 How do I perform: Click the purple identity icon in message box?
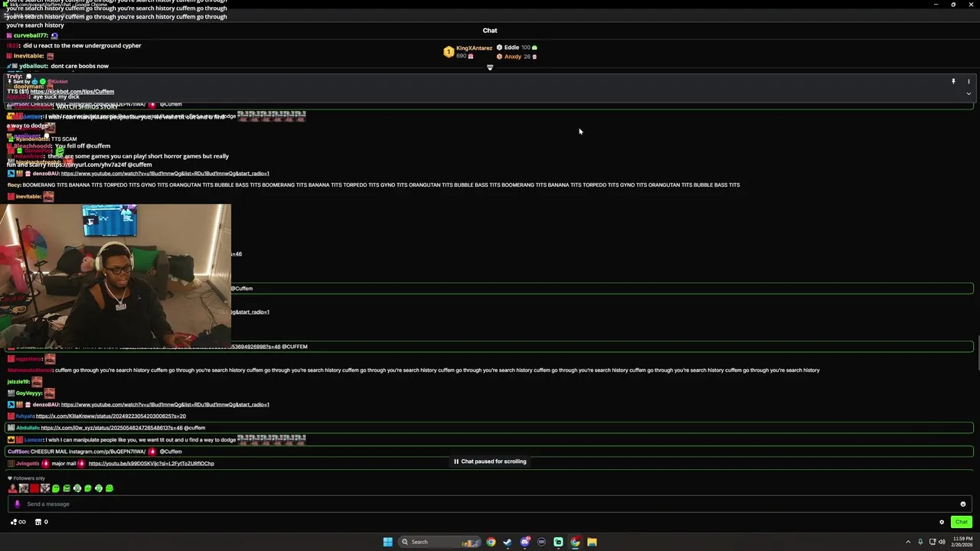click(17, 504)
